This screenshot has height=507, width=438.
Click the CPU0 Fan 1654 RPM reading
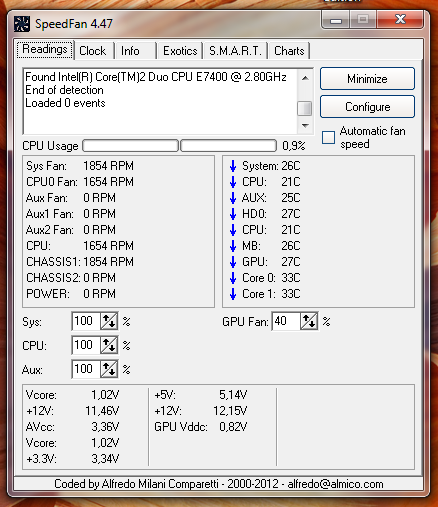click(80, 182)
